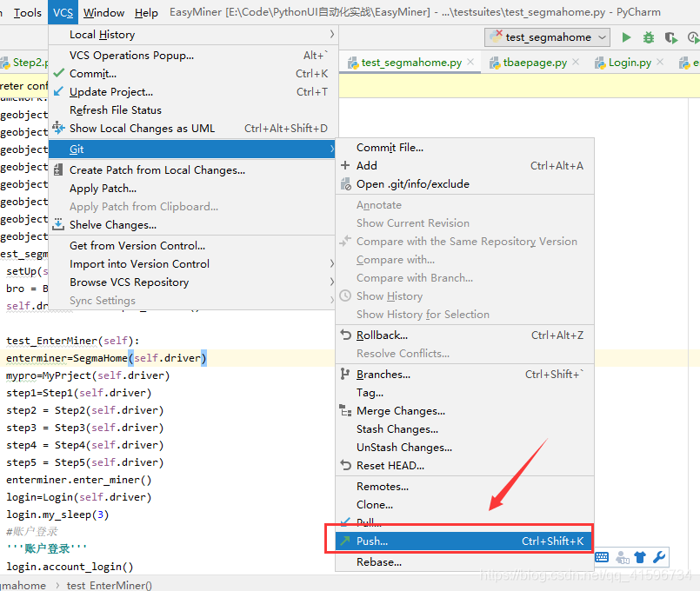Open the test_segmahome run configuration dropdown
Viewport: 700px width, 591px height.
[x=547, y=37]
